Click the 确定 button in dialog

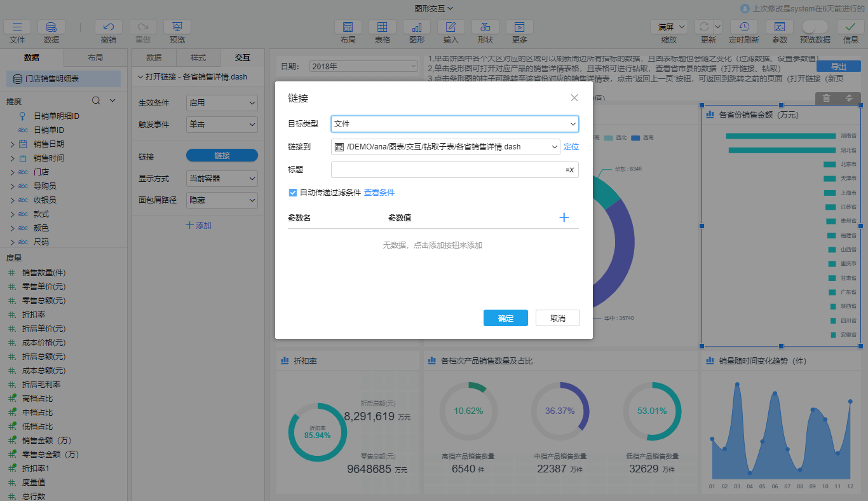[505, 318]
